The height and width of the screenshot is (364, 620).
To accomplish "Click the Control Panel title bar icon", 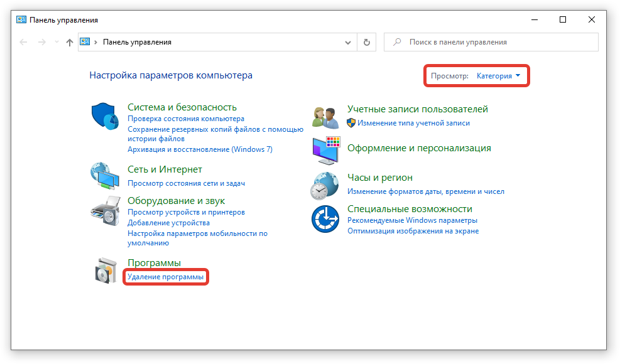I will click(21, 19).
